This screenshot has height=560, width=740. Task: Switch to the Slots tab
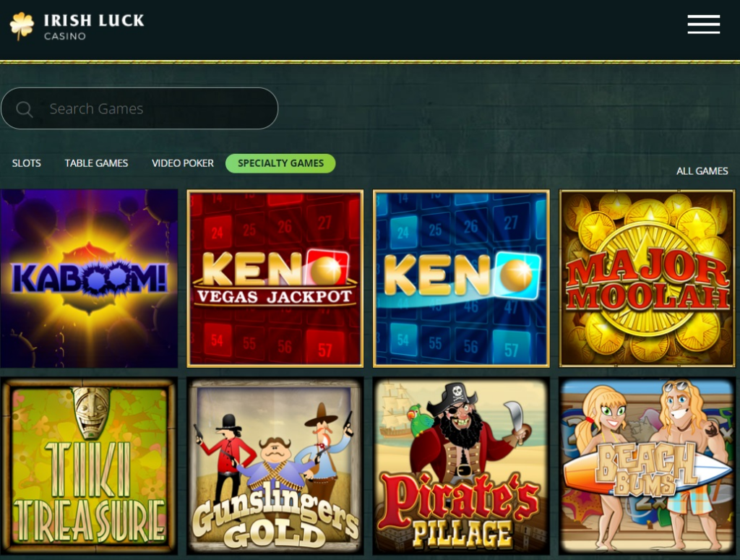click(x=27, y=163)
